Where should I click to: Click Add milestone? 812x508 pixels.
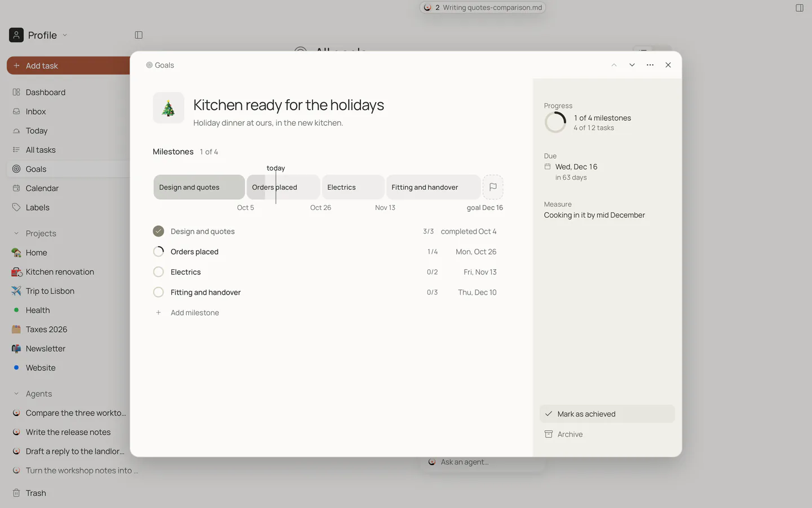[x=195, y=313]
